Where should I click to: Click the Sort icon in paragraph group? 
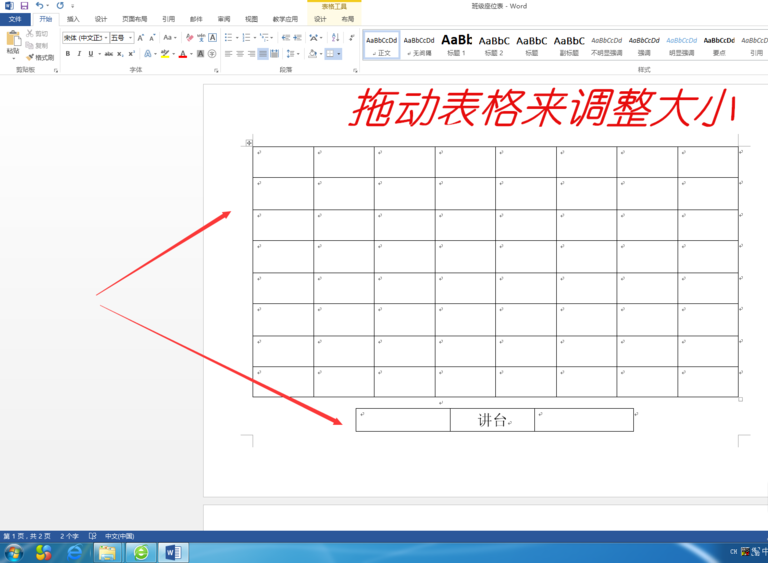(335, 37)
